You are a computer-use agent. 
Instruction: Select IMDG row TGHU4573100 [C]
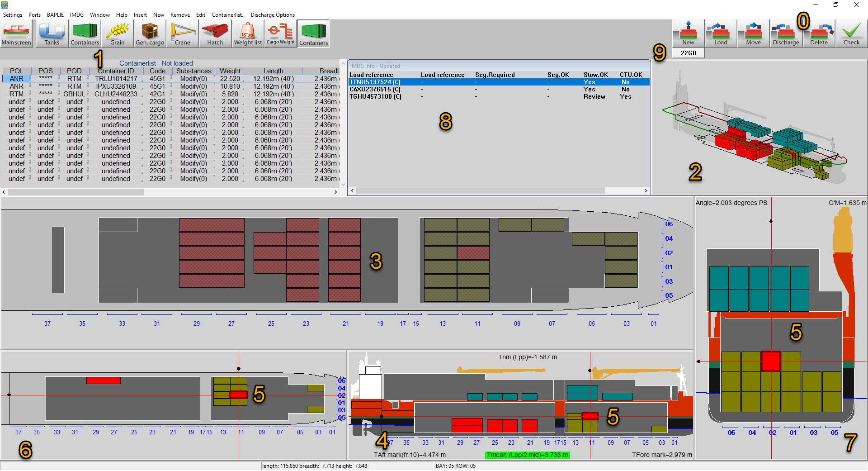tap(499, 96)
